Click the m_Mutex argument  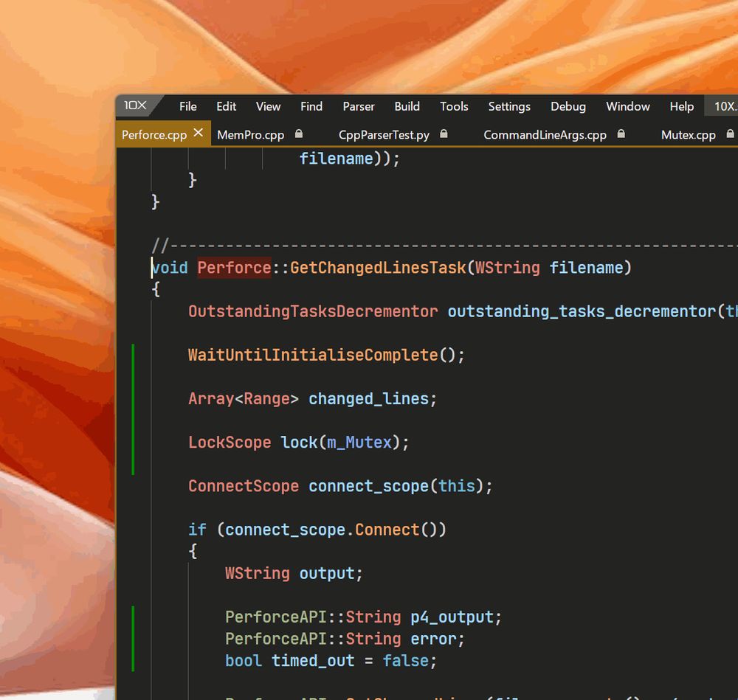click(x=359, y=443)
